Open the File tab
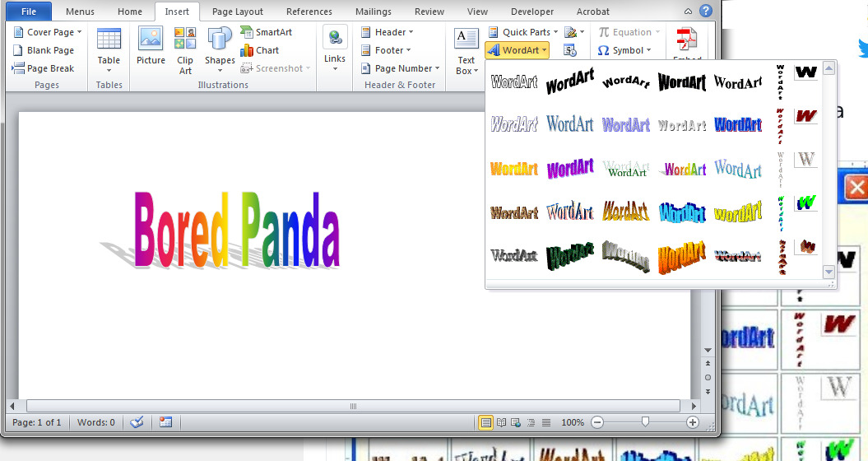868x461 pixels. [x=29, y=12]
